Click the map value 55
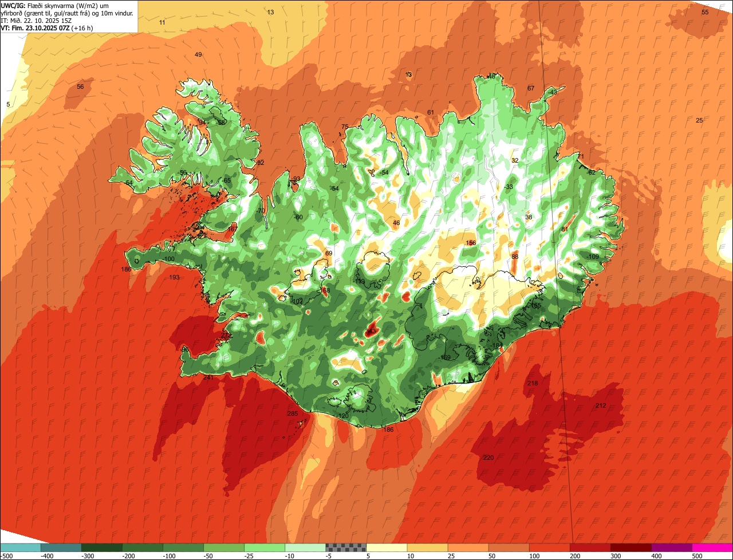The width and height of the screenshot is (733, 560). click(705, 12)
